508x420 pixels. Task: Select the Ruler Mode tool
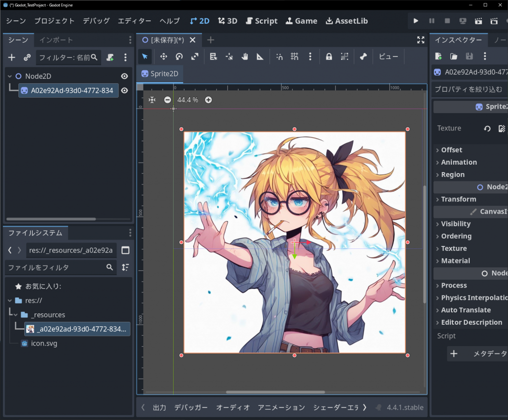pyautogui.click(x=260, y=57)
